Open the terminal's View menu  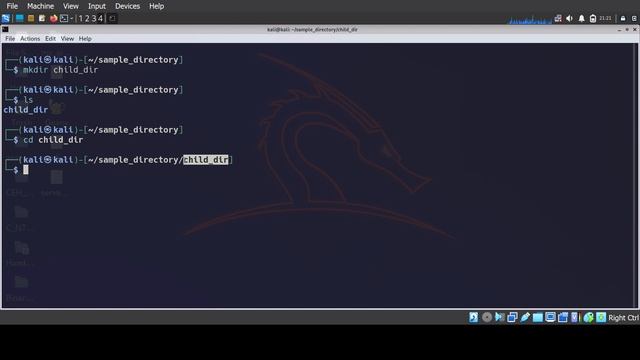(x=67, y=38)
